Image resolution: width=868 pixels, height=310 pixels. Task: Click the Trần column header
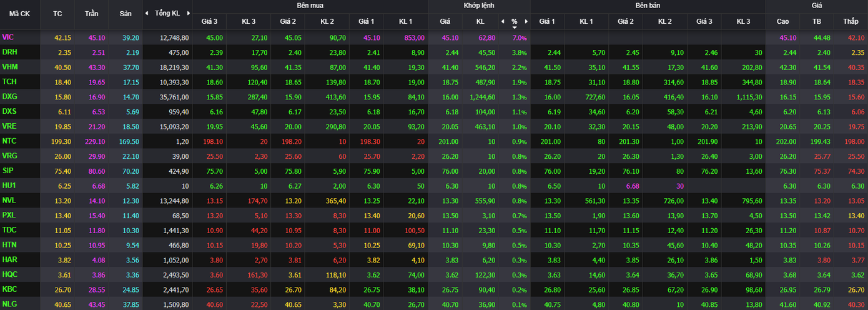(x=91, y=13)
